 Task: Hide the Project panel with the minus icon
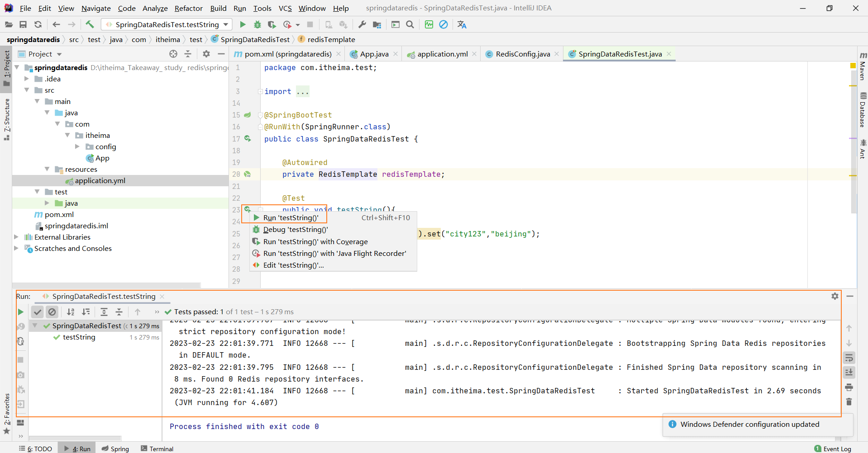(x=221, y=54)
